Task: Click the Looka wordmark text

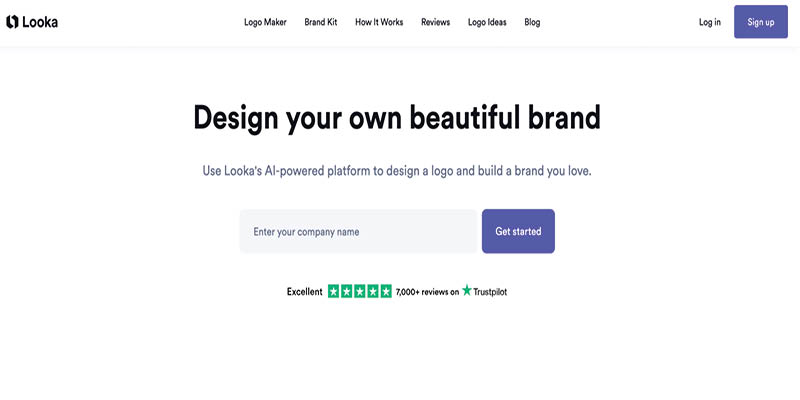Action: pos(40,22)
